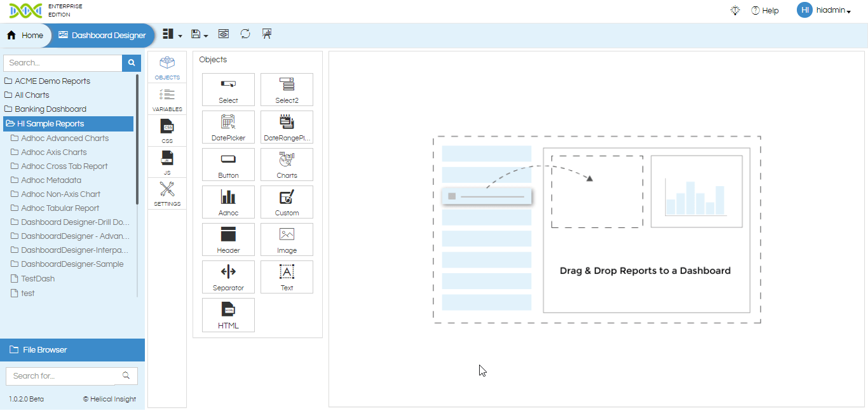Focus the repository Search field
868x418 pixels.
point(63,63)
